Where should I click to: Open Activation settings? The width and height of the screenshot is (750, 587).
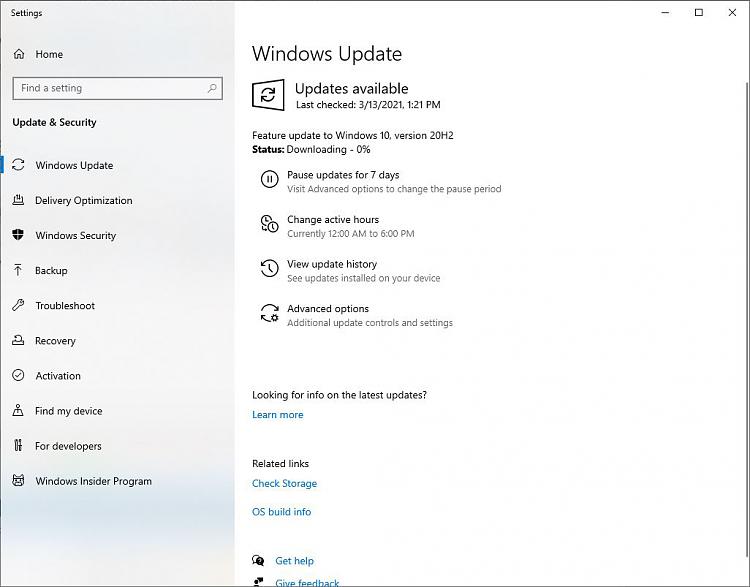(58, 376)
